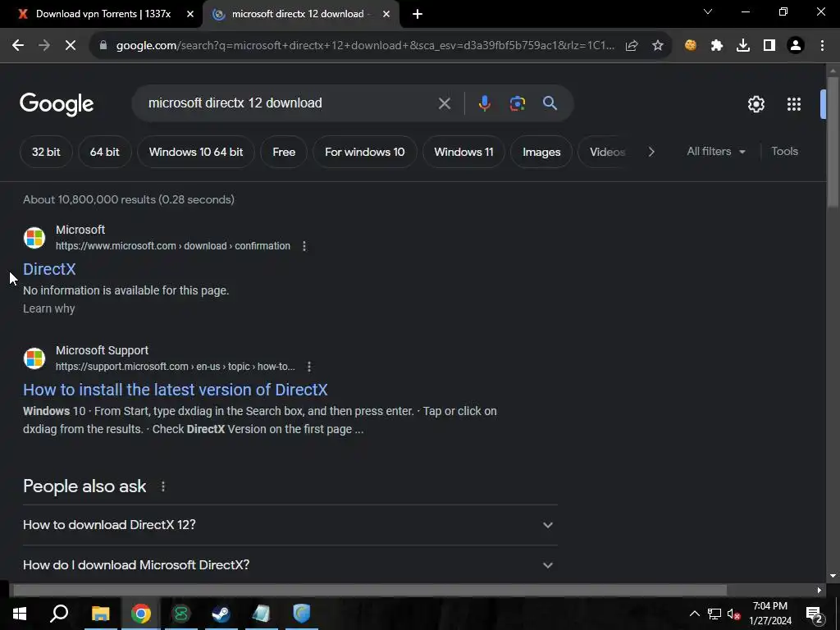Filter results by 64 bit
The width and height of the screenshot is (840, 630).
104,152
